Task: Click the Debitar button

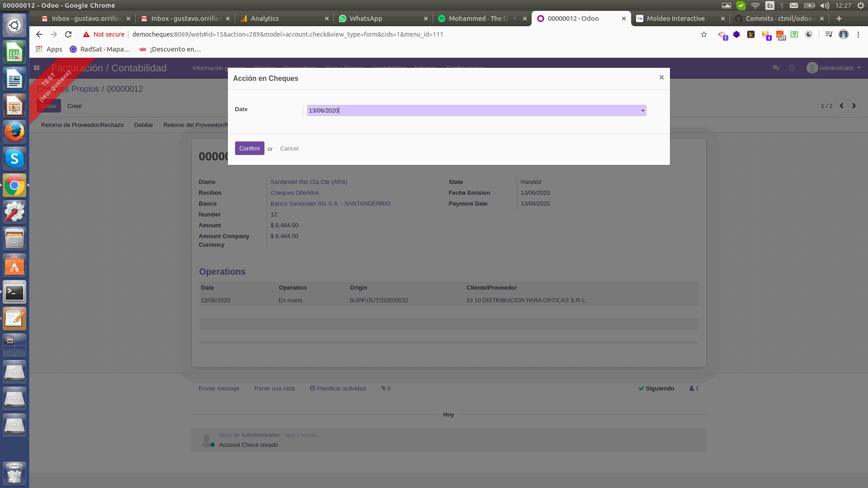Action: (143, 125)
